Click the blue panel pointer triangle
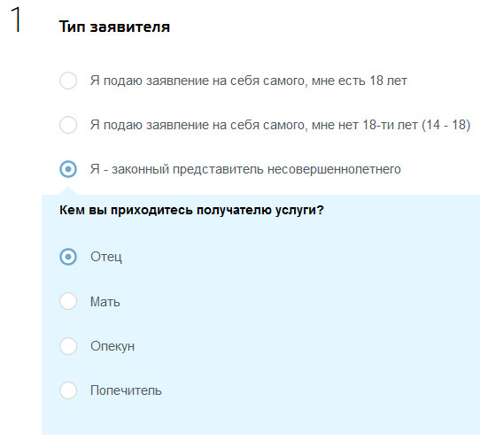480x448 pixels. coord(68,190)
